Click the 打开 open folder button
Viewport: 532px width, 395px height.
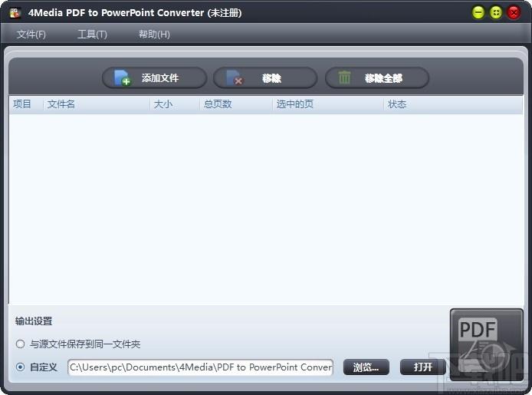[422, 367]
